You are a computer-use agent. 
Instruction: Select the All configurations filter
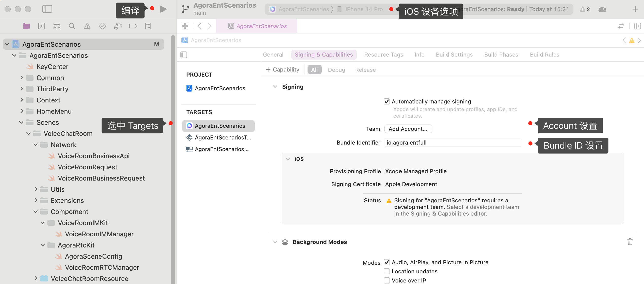click(314, 70)
